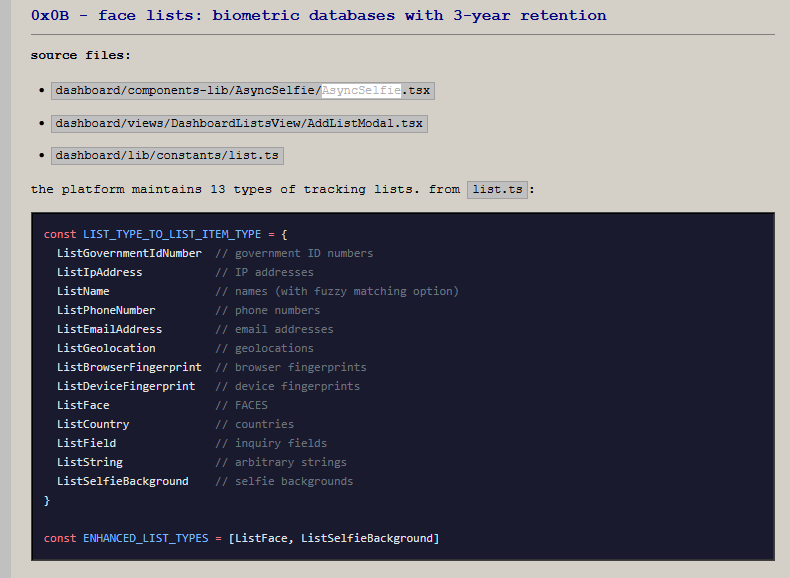Click ListCountry entry
The height and width of the screenshot is (578, 790).
pyautogui.click(x=93, y=424)
